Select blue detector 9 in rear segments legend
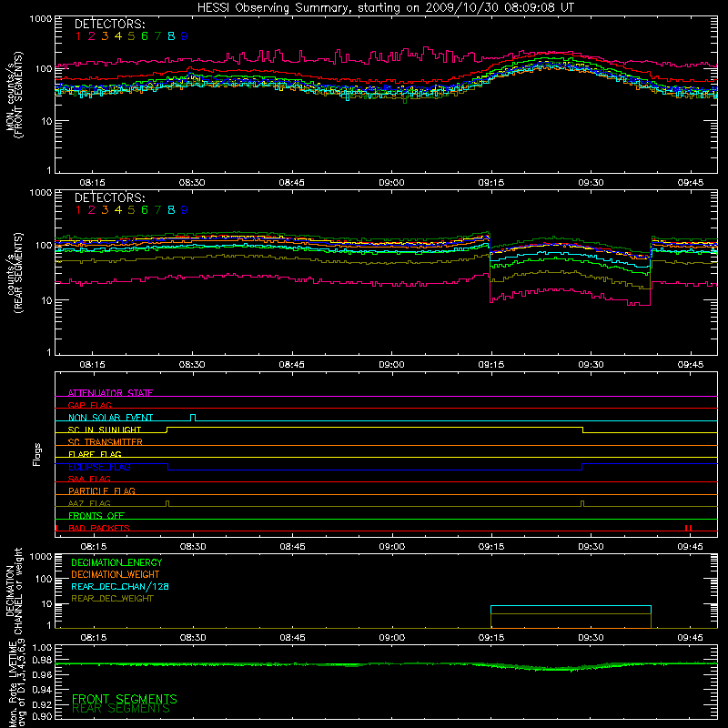This screenshot has width=728, height=728. (x=185, y=210)
